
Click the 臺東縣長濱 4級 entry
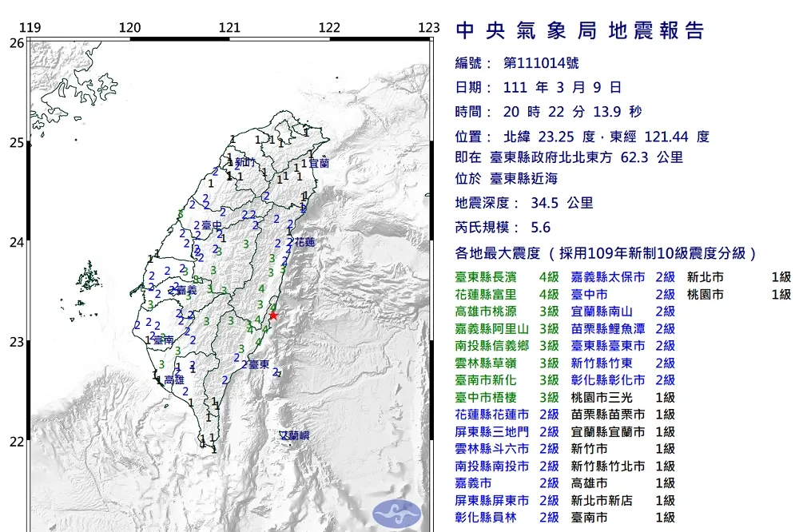pyautogui.click(x=507, y=277)
